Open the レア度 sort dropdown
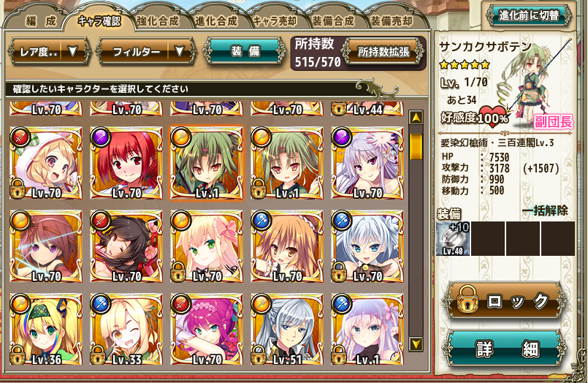Screen dimensions: 588x383 [49, 52]
